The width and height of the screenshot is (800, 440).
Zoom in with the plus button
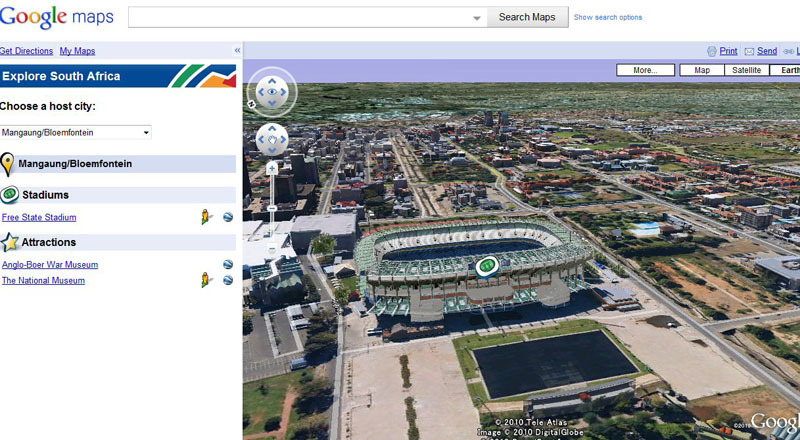(272, 168)
